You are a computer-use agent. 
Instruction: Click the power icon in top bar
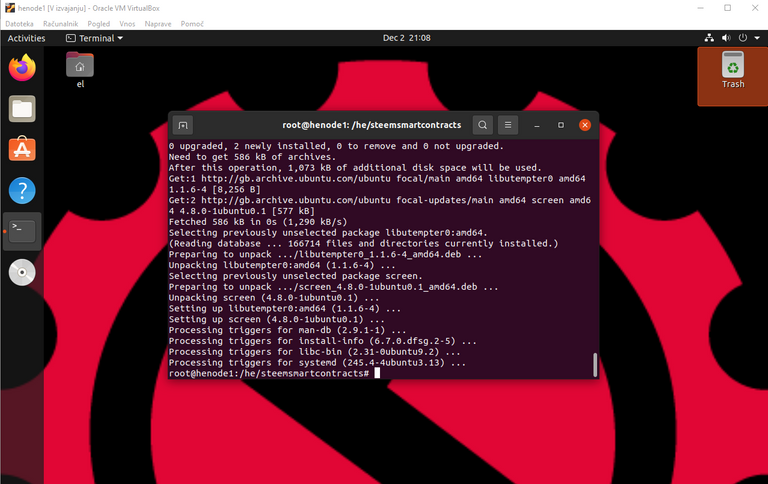[743, 38]
